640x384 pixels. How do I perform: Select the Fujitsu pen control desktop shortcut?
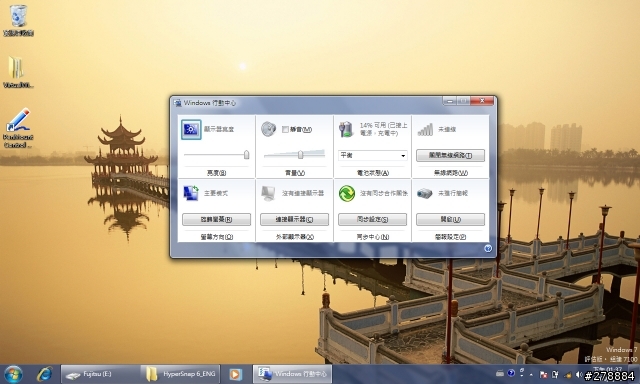pos(18,128)
